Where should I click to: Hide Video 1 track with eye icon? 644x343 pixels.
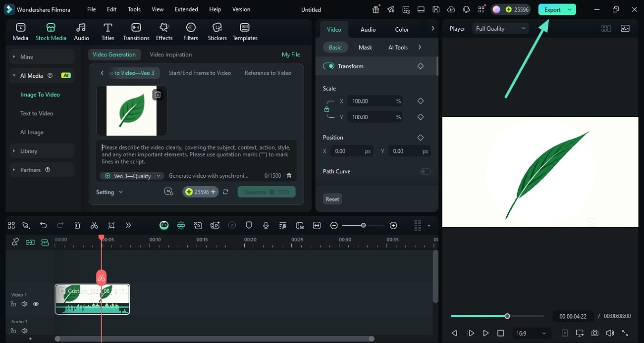[36, 304]
